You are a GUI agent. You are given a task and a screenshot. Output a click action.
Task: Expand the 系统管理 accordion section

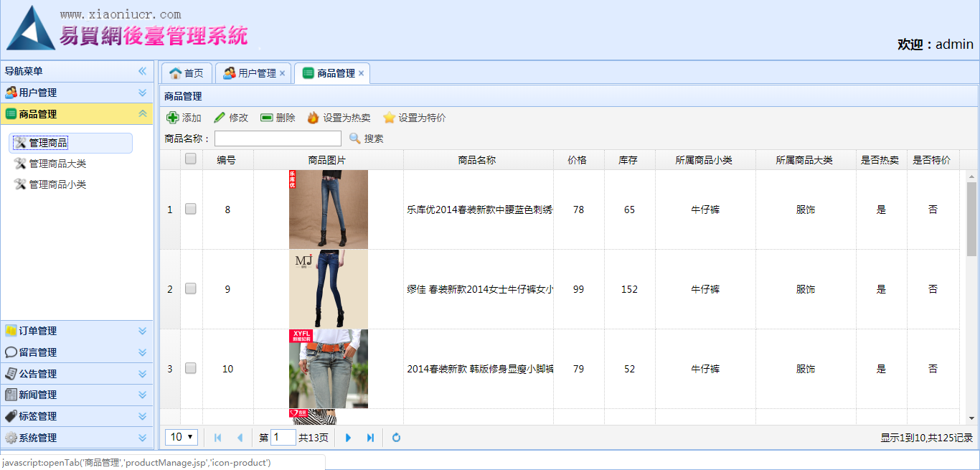(142, 438)
